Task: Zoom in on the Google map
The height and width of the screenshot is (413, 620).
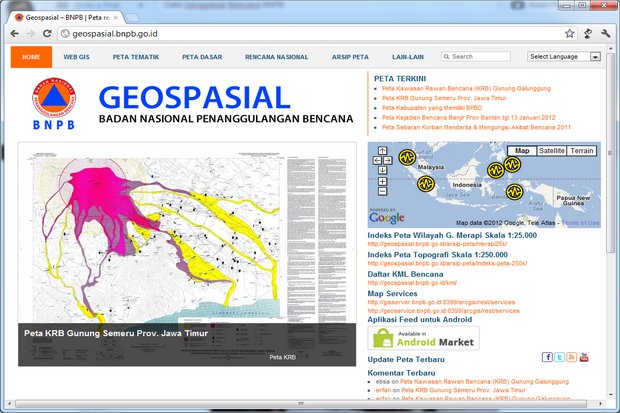Action: pos(382,182)
